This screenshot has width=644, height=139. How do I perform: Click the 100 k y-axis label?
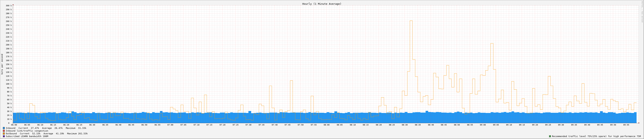(9, 84)
